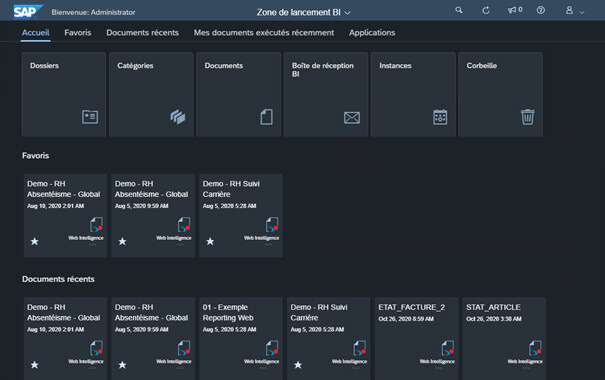Open the ellipsis menu on 01 - Exemple Reporting Web

click(x=263, y=368)
